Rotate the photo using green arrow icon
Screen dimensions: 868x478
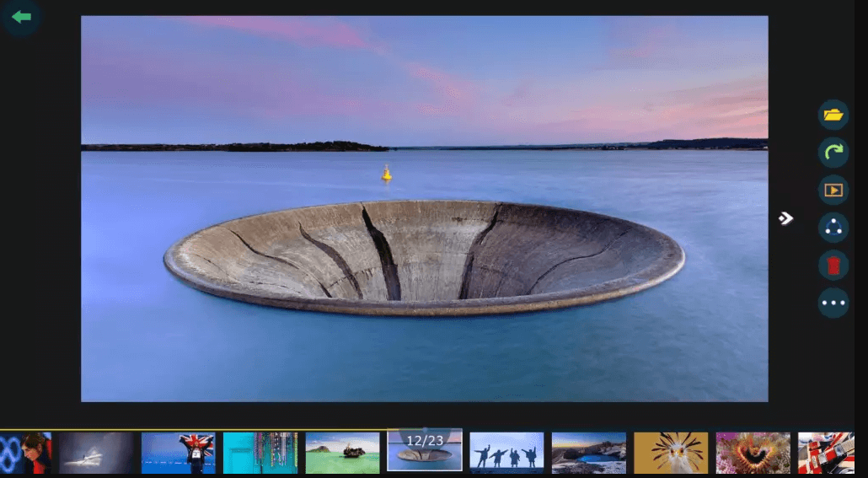click(833, 153)
